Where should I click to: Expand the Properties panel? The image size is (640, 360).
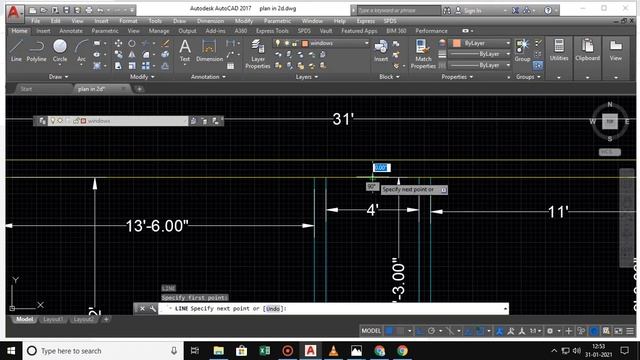457,77
